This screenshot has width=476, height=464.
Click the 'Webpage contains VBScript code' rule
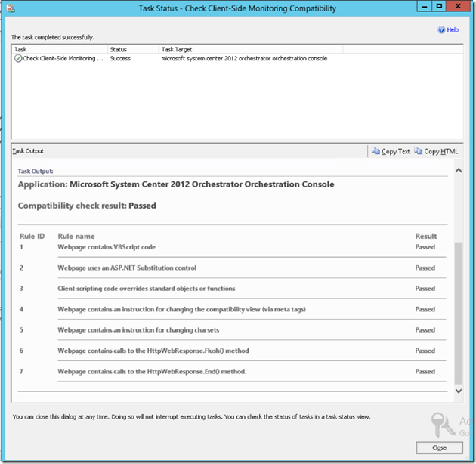pos(107,247)
